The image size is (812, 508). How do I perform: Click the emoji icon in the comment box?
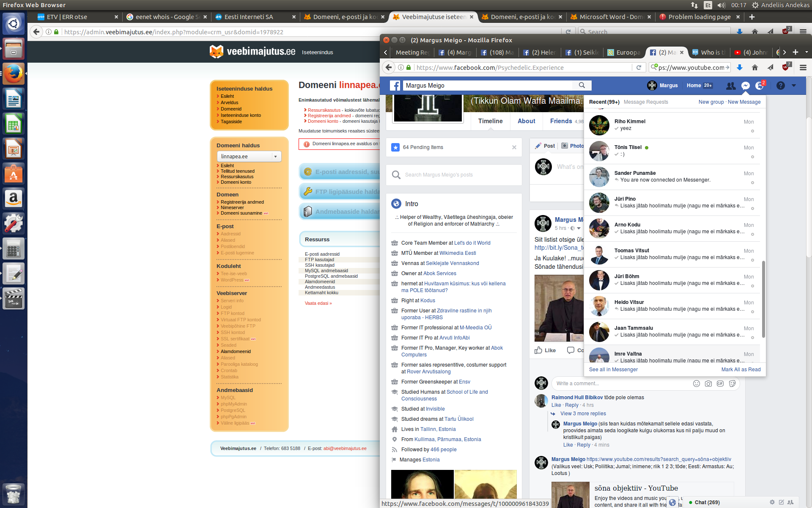697,384
